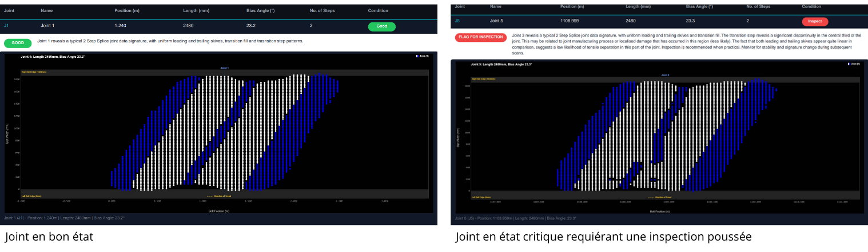This screenshot has height=252, width=868.
Task: Sort left table by Length (mm) header
Action: 195,10
